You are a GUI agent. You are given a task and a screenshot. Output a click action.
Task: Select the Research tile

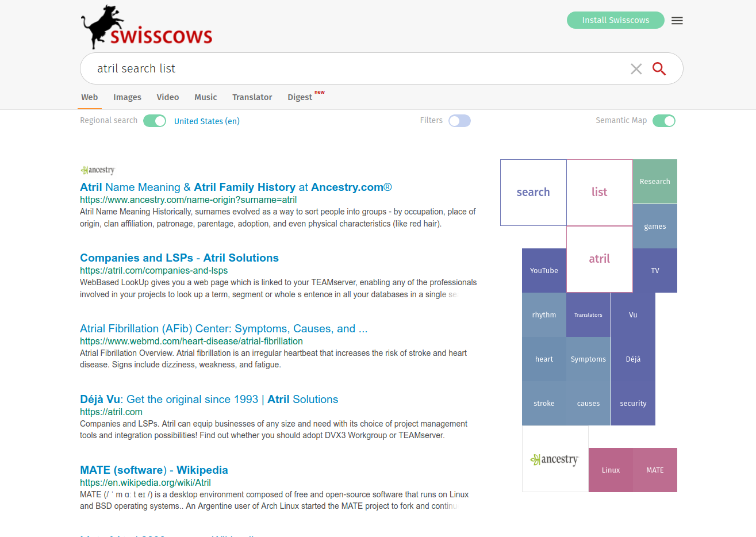pos(655,182)
